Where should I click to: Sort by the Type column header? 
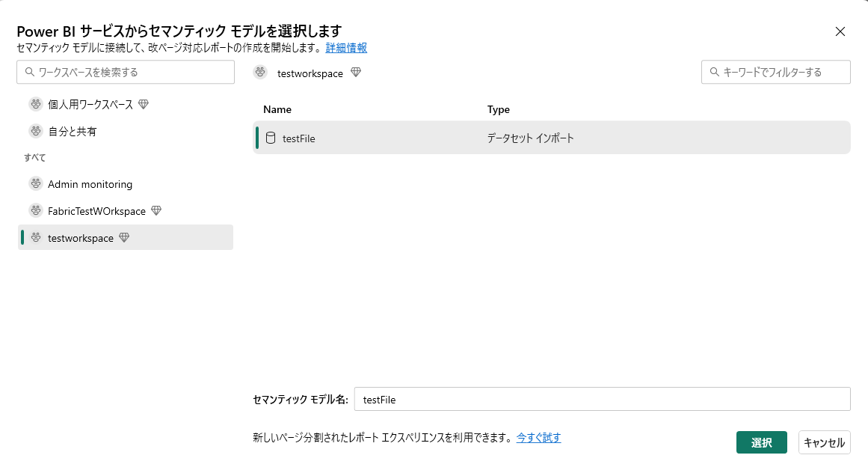click(498, 109)
